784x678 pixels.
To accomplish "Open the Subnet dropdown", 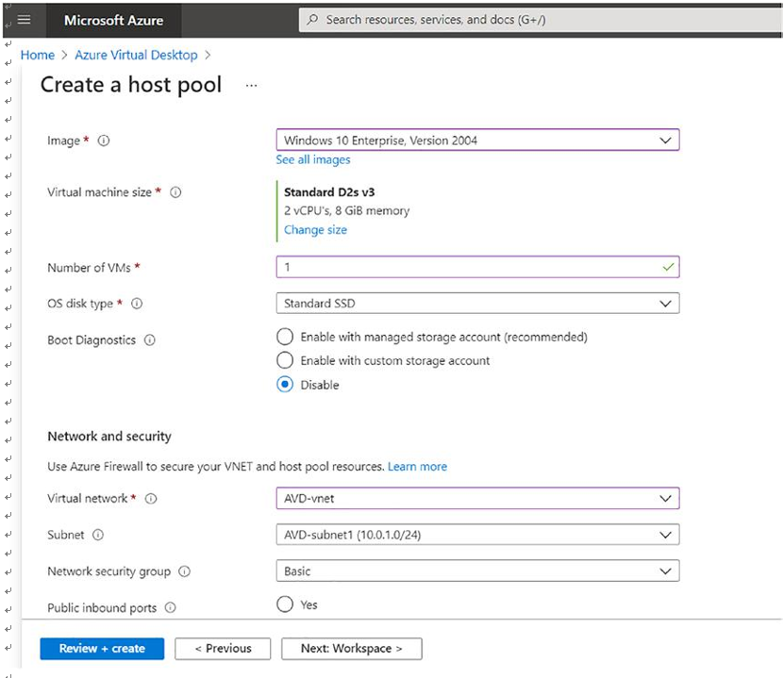I will tap(477, 535).
